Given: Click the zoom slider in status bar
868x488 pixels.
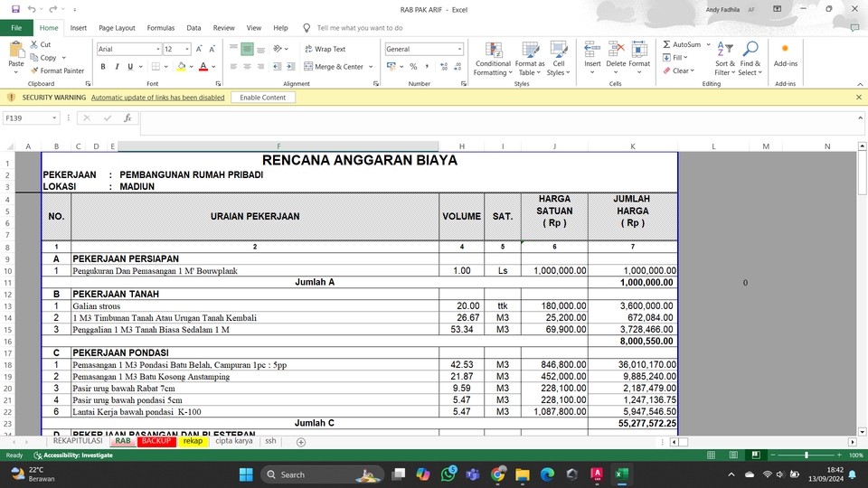Looking at the screenshot, I should [x=806, y=455].
